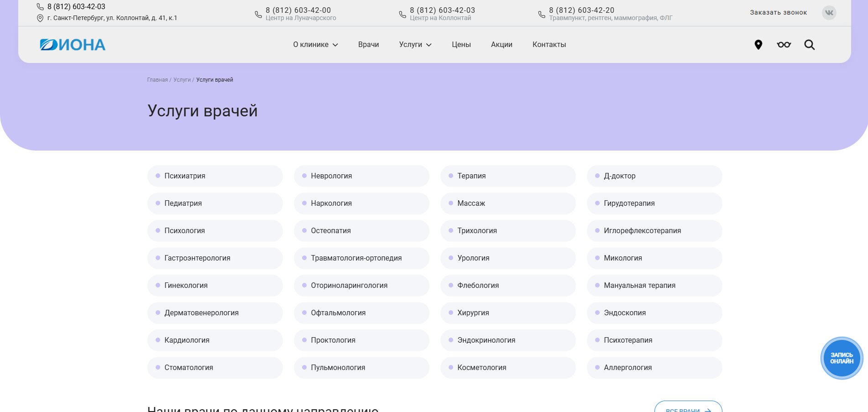Select the Наркология service
This screenshot has height=412, width=868.
(x=361, y=203)
